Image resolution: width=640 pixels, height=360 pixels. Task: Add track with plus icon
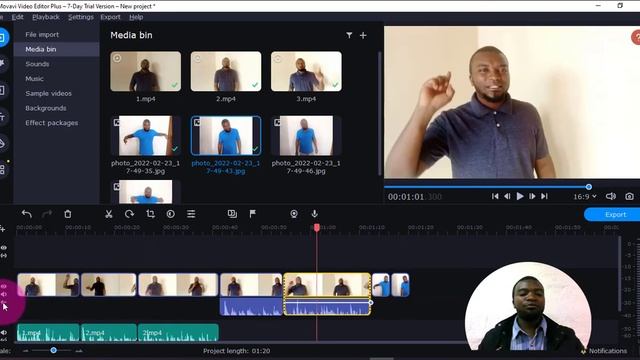pos(3,229)
